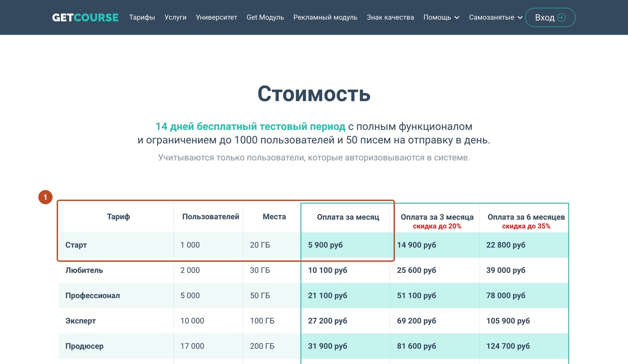This screenshot has width=628, height=364.
Task: Click the 69 200 руб price
Action: click(416, 321)
